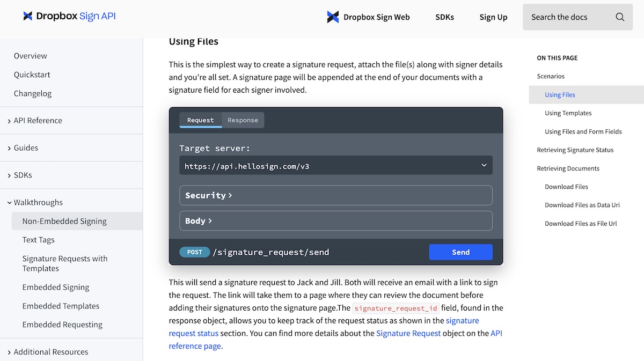
Task: Expand the API Reference section
Action: 38,121
